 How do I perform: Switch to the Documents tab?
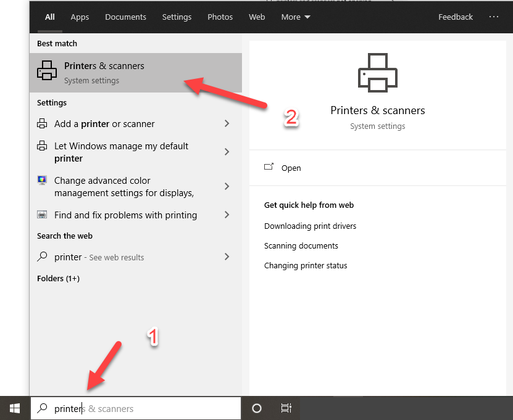[126, 17]
